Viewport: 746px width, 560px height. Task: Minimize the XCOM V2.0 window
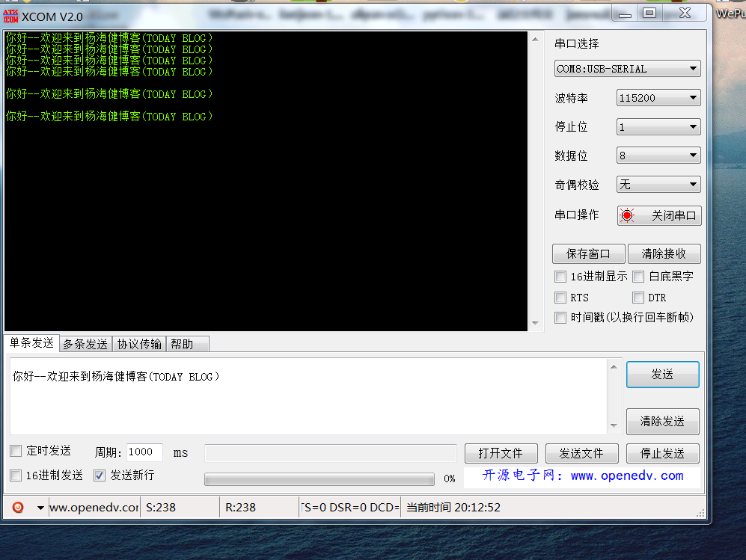click(625, 13)
